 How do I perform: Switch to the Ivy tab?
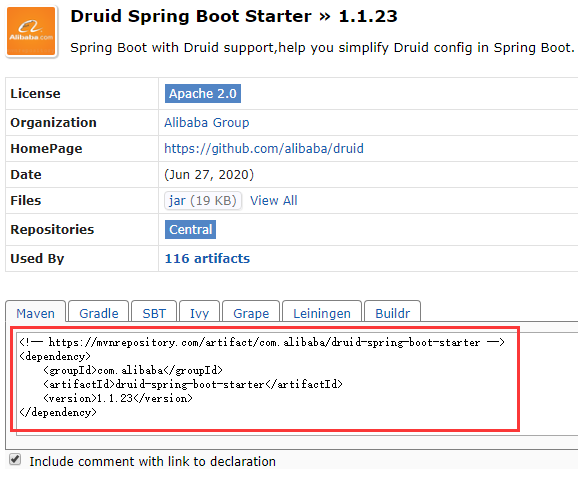coord(199,313)
